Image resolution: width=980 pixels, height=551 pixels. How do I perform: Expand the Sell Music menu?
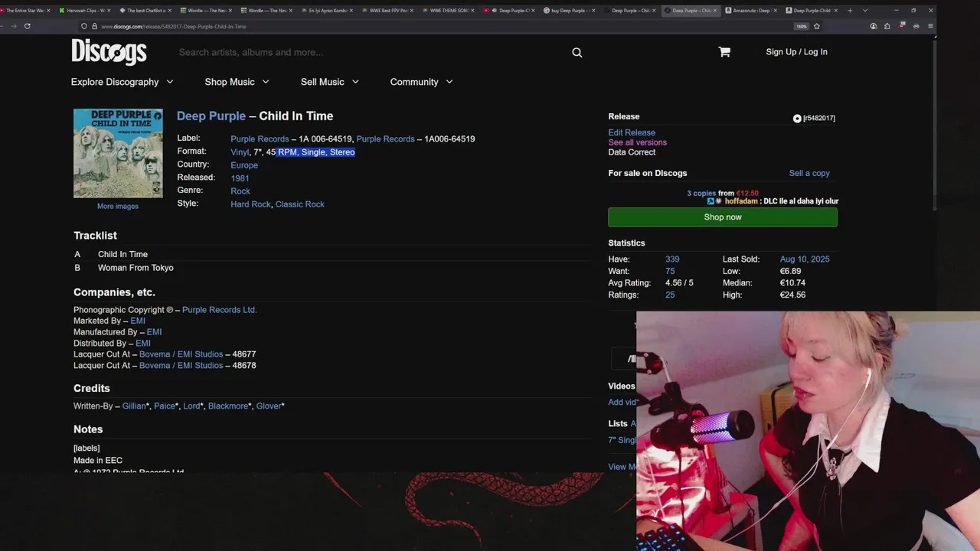pyautogui.click(x=329, y=82)
